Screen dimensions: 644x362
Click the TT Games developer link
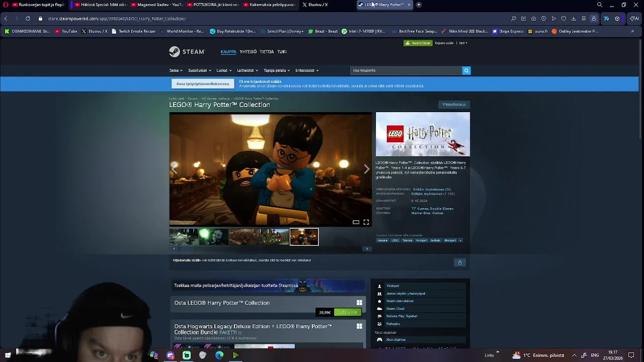tap(421, 209)
